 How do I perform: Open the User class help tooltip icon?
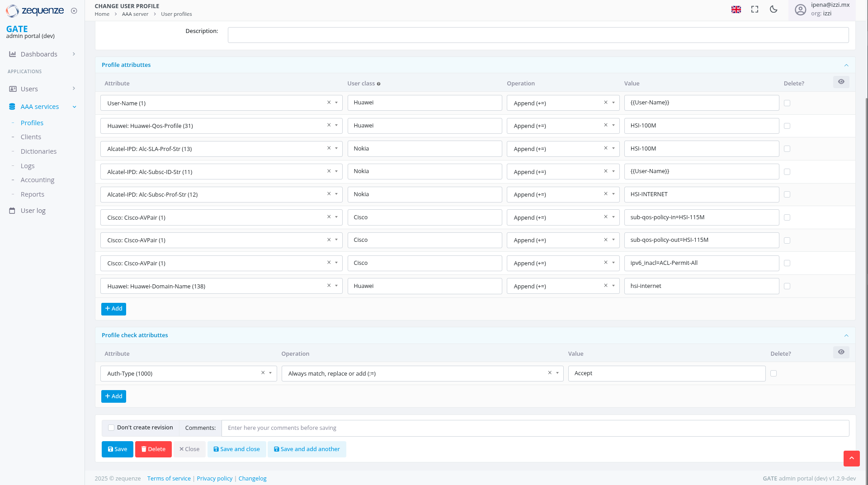pos(379,83)
